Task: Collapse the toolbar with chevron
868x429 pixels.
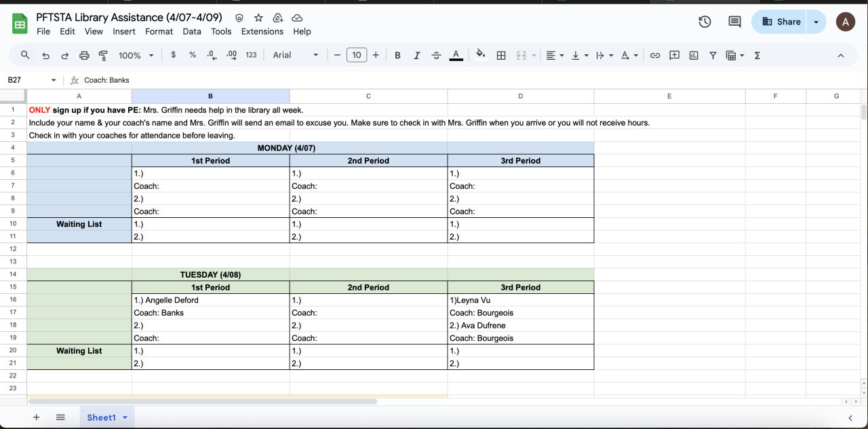Action: tap(841, 55)
